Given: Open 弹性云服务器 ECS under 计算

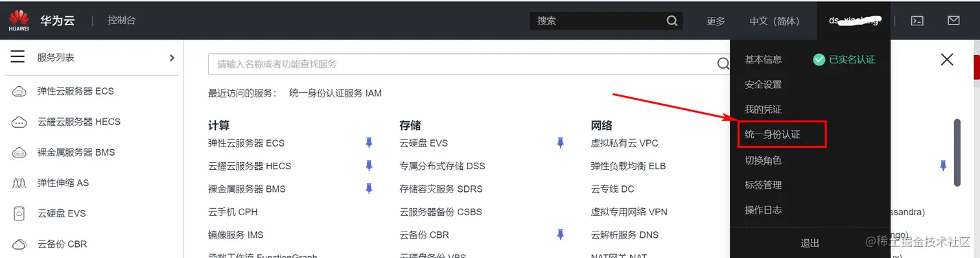Looking at the screenshot, I should (246, 143).
